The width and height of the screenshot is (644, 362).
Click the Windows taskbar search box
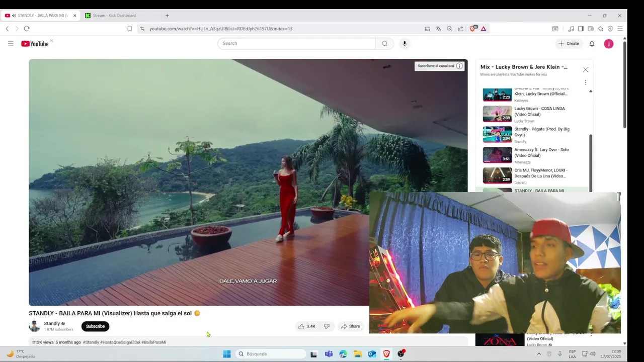[x=271, y=354]
